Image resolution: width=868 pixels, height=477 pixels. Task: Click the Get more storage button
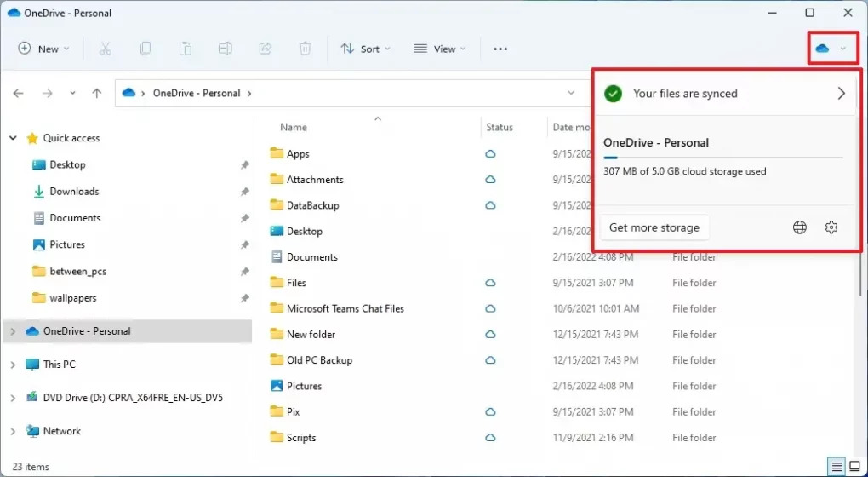click(x=654, y=227)
